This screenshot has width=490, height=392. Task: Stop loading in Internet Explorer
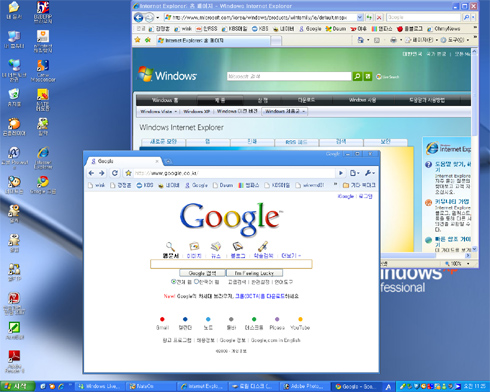[x=379, y=17]
